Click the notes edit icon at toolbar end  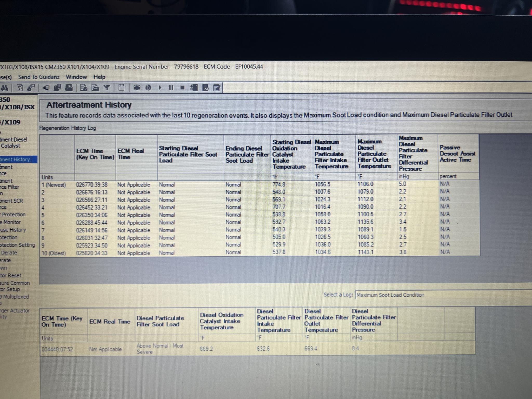pyautogui.click(x=217, y=88)
